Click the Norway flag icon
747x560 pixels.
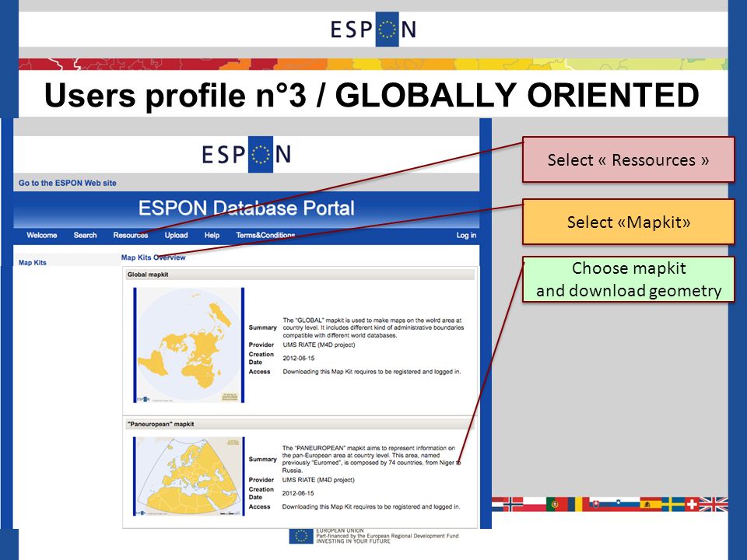(513, 504)
